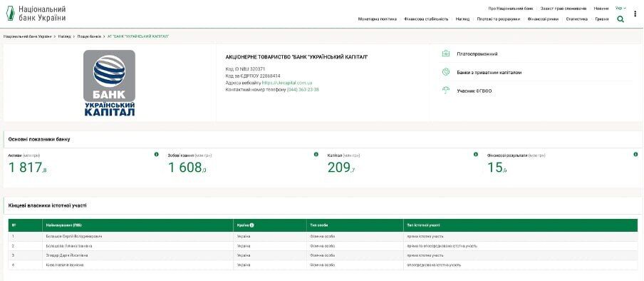Viewport: 644px width, 281px height.
Task: Select owner row Большова Галина Іванівна
Action: 323,245
